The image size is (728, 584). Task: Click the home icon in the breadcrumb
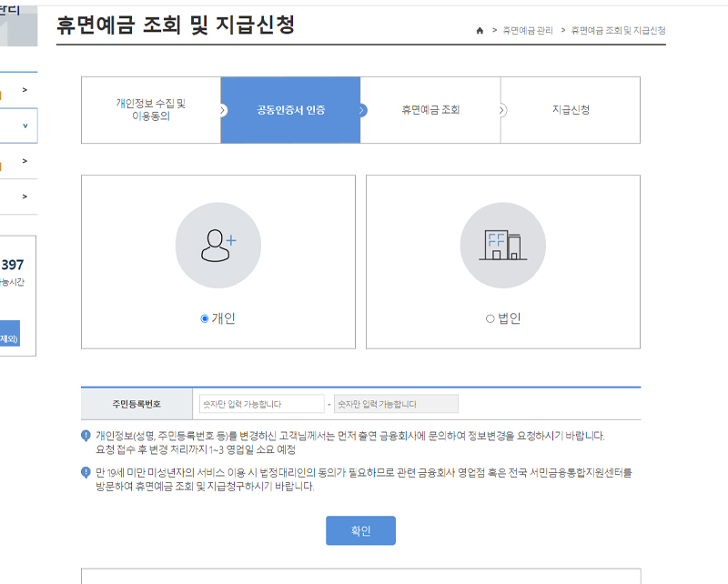[x=480, y=30]
